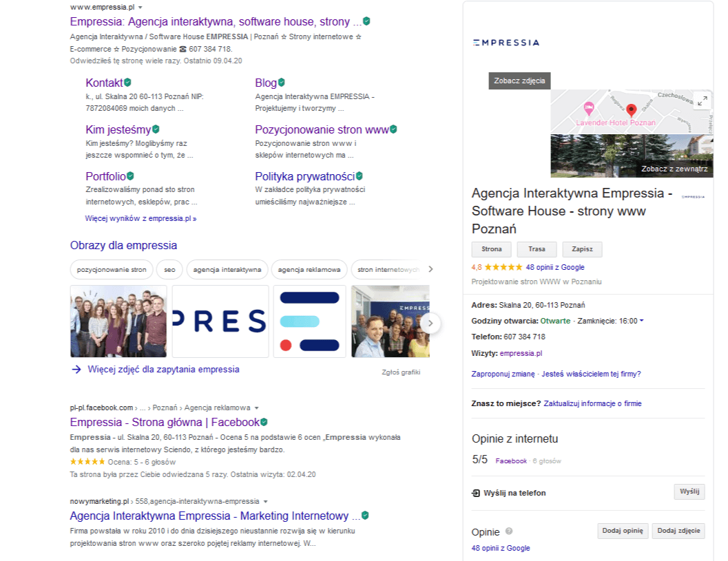
Task: Click the green shield icon next to Kontakt
Action: [127, 82]
